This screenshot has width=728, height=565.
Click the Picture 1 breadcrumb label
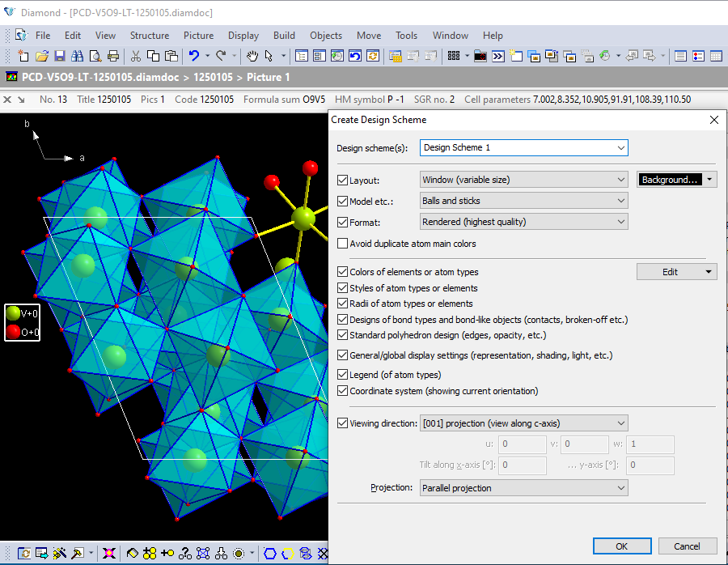tap(269, 78)
